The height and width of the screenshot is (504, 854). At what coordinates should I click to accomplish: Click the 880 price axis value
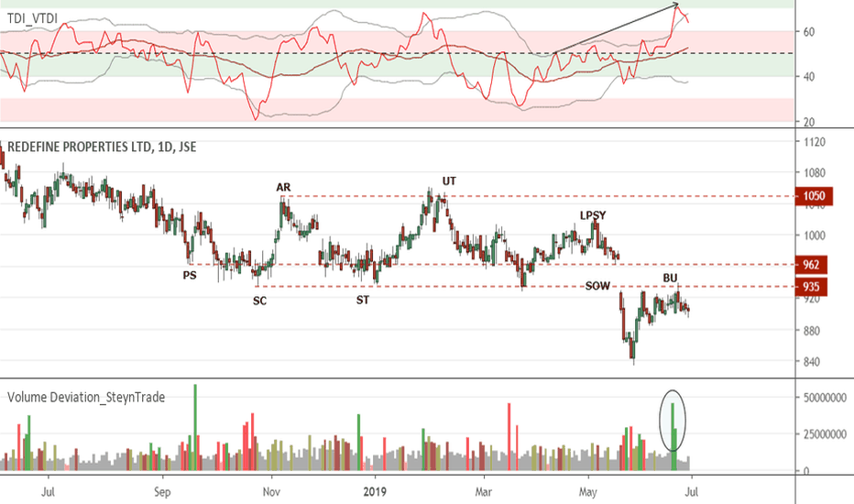[x=812, y=331]
